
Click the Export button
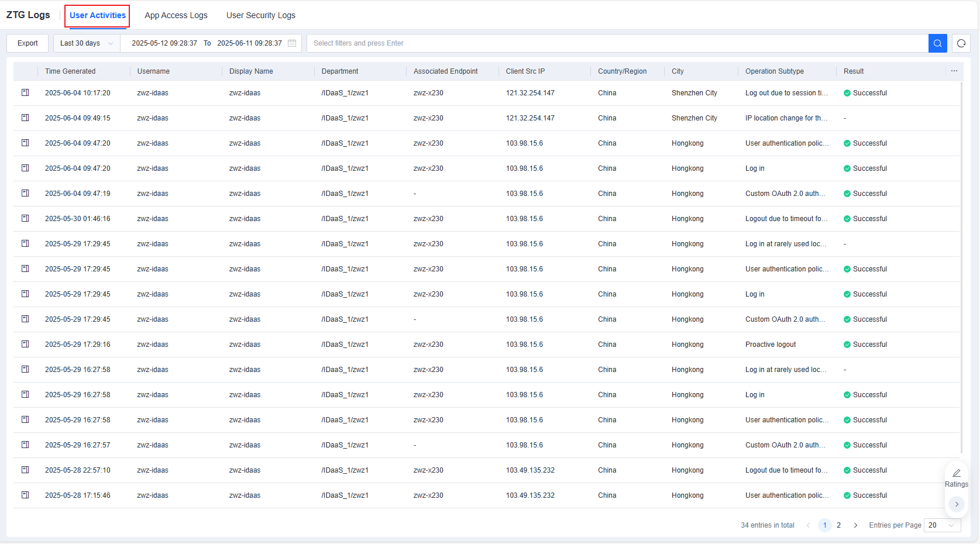tap(27, 43)
